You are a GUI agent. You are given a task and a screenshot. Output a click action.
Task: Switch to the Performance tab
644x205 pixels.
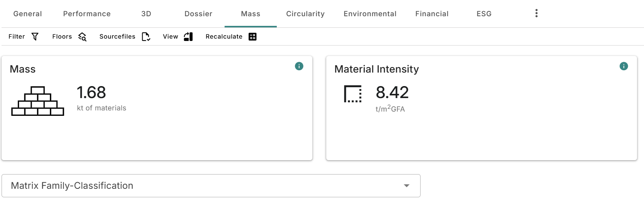[x=87, y=14]
